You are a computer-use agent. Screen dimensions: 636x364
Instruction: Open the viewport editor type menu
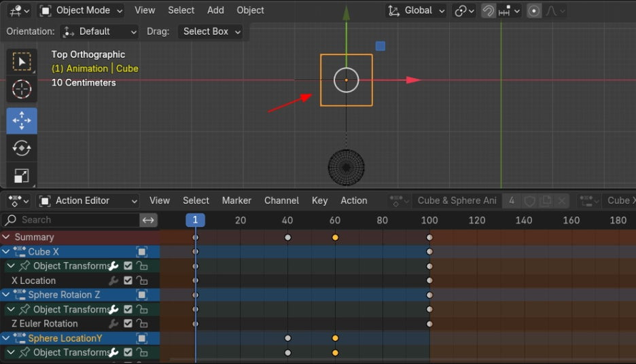click(20, 11)
